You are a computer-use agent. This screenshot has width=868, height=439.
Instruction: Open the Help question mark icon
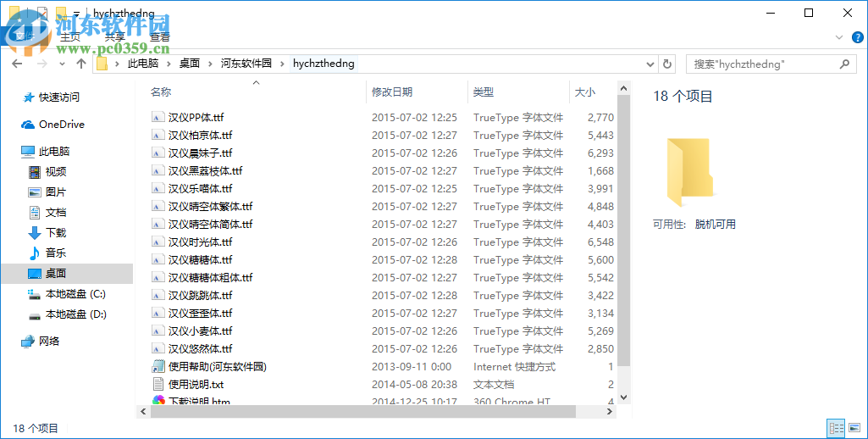click(857, 37)
